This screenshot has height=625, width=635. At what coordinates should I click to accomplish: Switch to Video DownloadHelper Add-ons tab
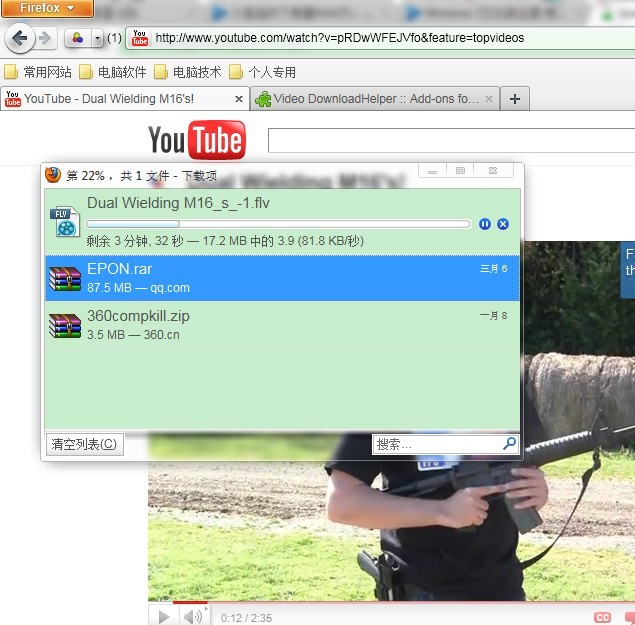[375, 99]
